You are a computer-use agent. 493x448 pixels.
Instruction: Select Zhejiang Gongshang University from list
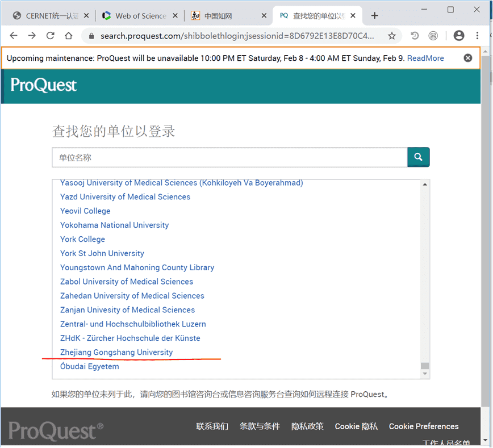pyautogui.click(x=116, y=353)
